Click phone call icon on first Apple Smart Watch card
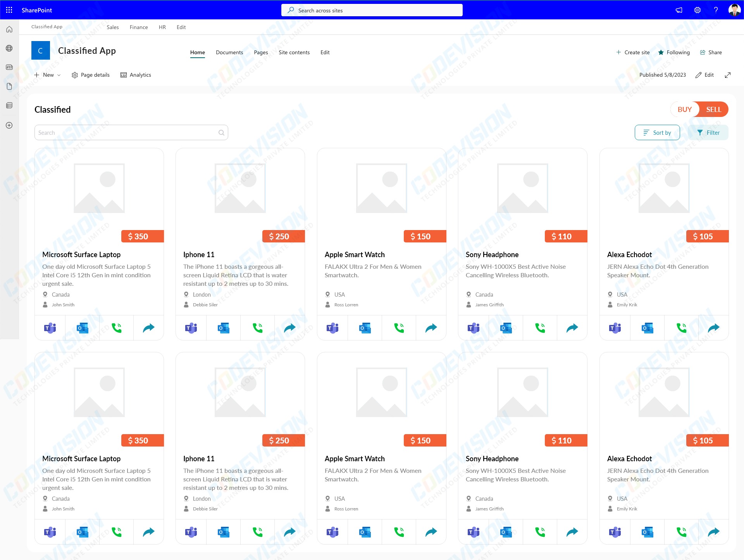744x560 pixels. pos(399,328)
